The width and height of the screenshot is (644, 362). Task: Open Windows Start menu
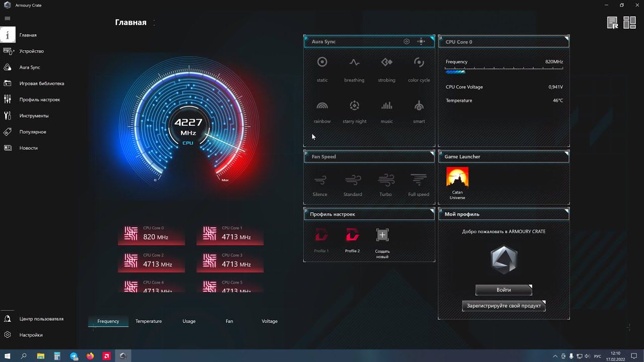pyautogui.click(x=8, y=356)
